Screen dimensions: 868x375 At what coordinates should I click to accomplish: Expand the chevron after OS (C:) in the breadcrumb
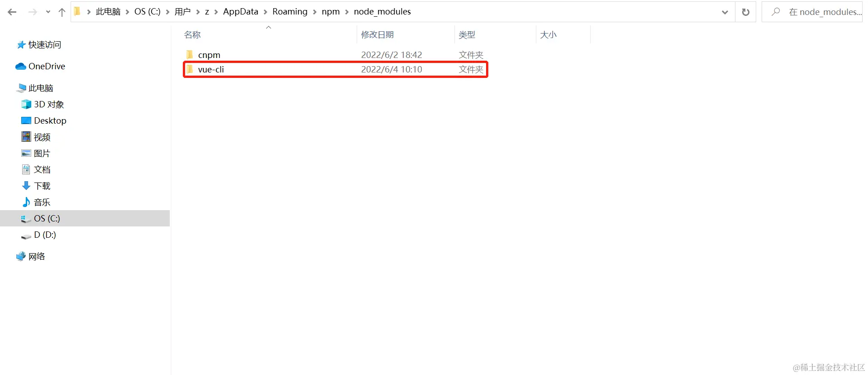[x=168, y=12]
